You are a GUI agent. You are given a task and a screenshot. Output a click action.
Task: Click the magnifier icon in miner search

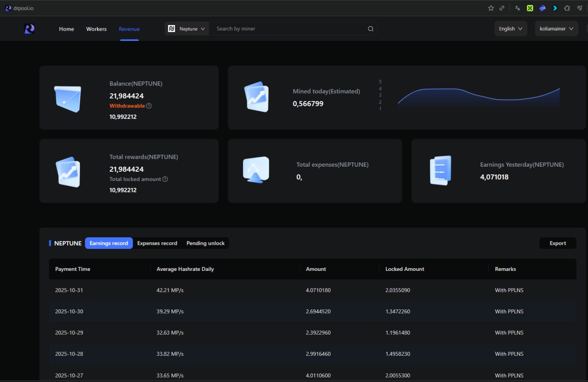click(x=370, y=29)
